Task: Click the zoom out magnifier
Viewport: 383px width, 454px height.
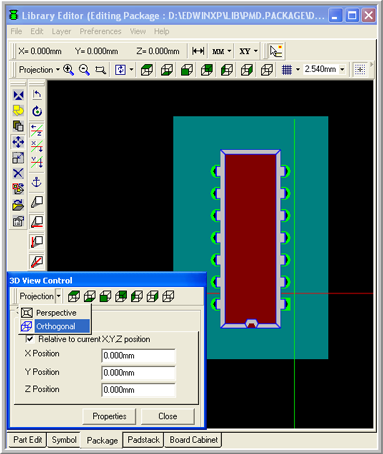Action: tap(84, 70)
